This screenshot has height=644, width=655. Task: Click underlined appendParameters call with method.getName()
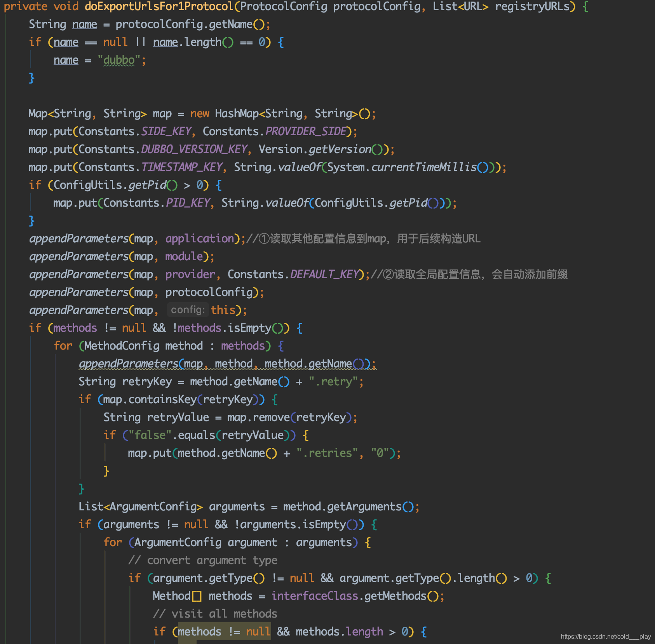[x=227, y=364]
